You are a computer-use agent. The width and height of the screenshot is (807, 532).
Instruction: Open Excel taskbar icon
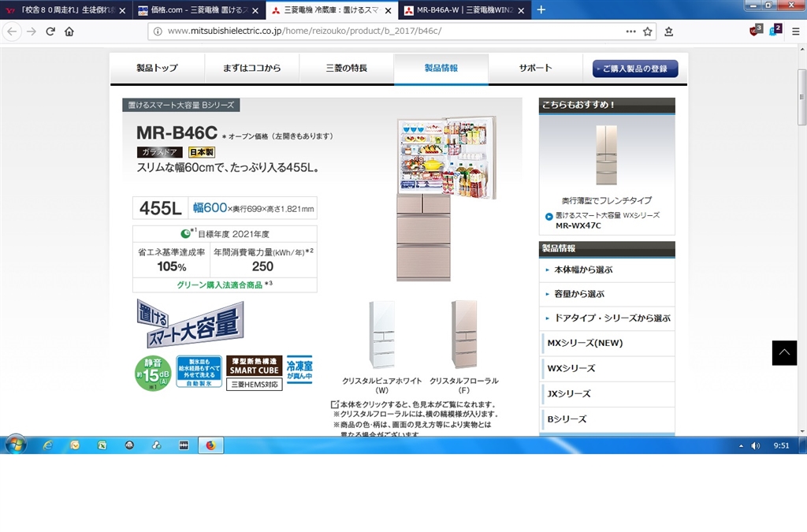pyautogui.click(x=102, y=445)
